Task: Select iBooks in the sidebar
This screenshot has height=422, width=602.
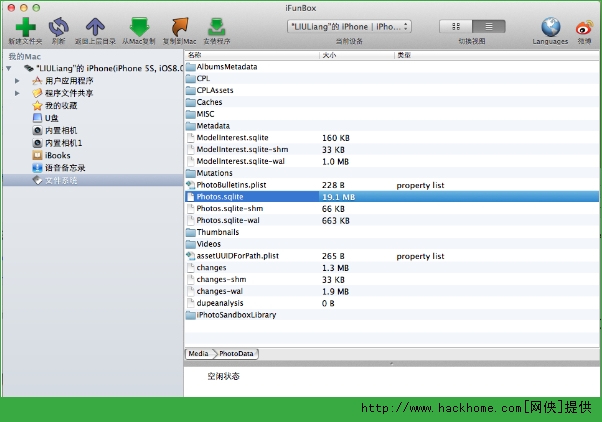Action: point(57,155)
